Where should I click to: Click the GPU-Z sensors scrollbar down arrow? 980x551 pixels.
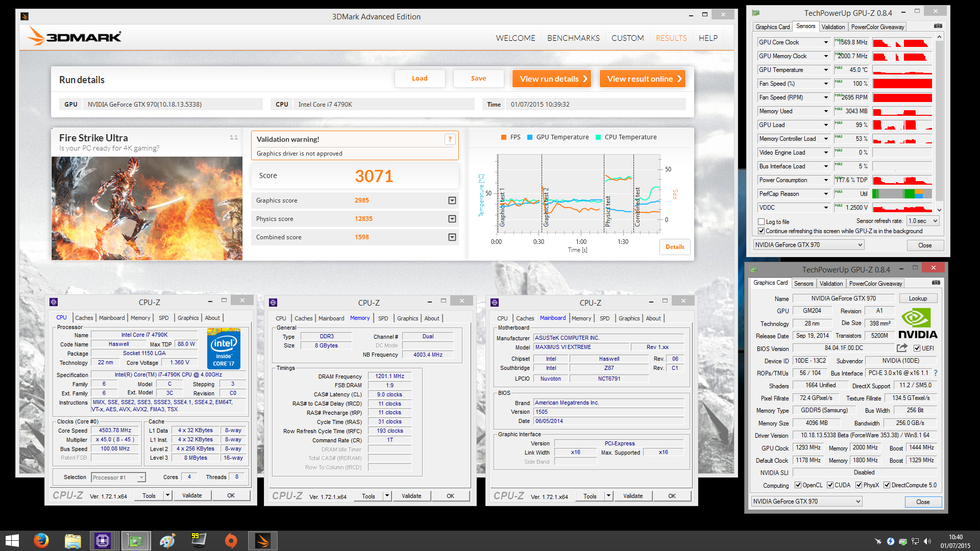(x=939, y=210)
